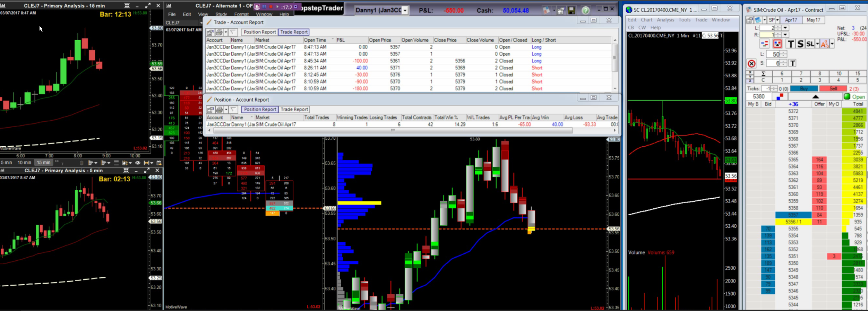Click the save floppy disk icon in TopstepTrader bar
Viewport: 868px width, 311px height.
pos(571,10)
